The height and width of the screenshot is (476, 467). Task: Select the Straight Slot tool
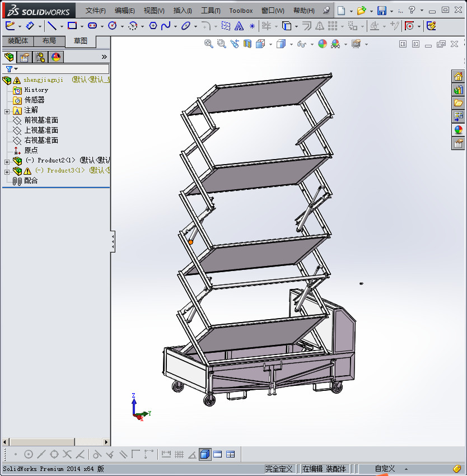pyautogui.click(x=92, y=26)
